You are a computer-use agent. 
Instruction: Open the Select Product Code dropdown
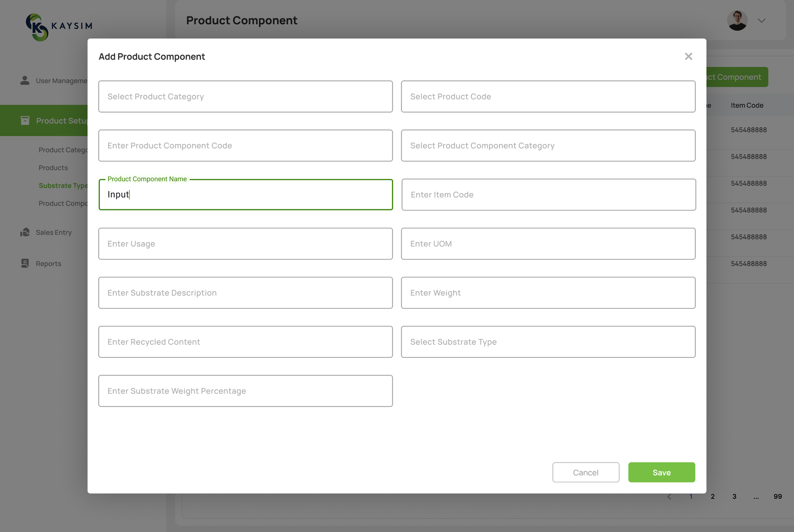tap(548, 97)
